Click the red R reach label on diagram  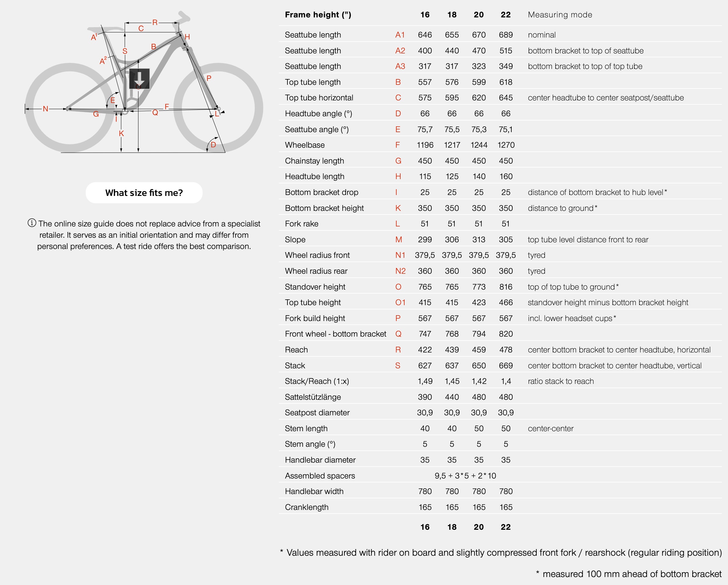(x=155, y=23)
